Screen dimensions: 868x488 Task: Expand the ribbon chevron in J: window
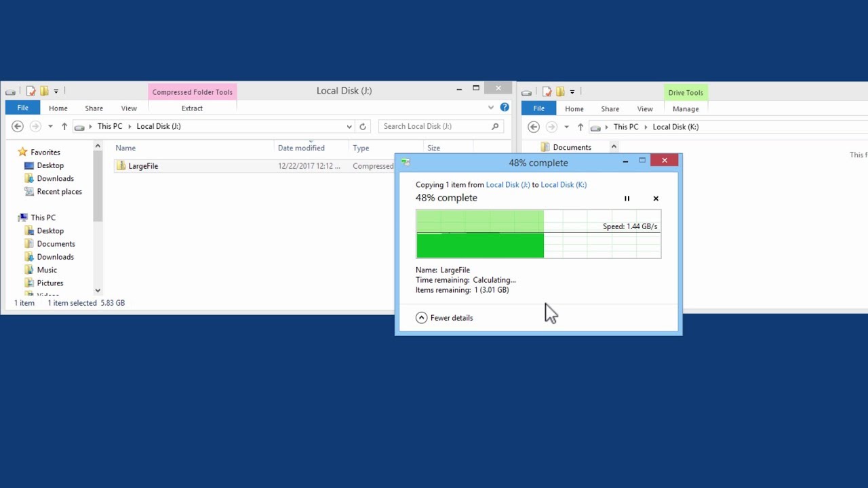coord(491,108)
